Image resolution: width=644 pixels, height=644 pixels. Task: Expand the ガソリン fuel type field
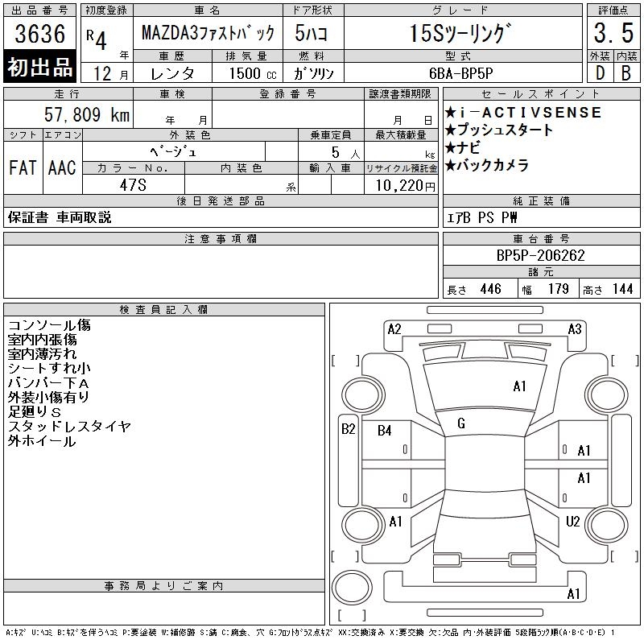tap(320, 73)
